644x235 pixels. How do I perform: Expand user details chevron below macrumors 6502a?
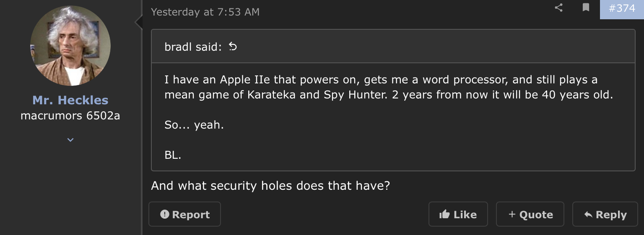click(x=70, y=140)
